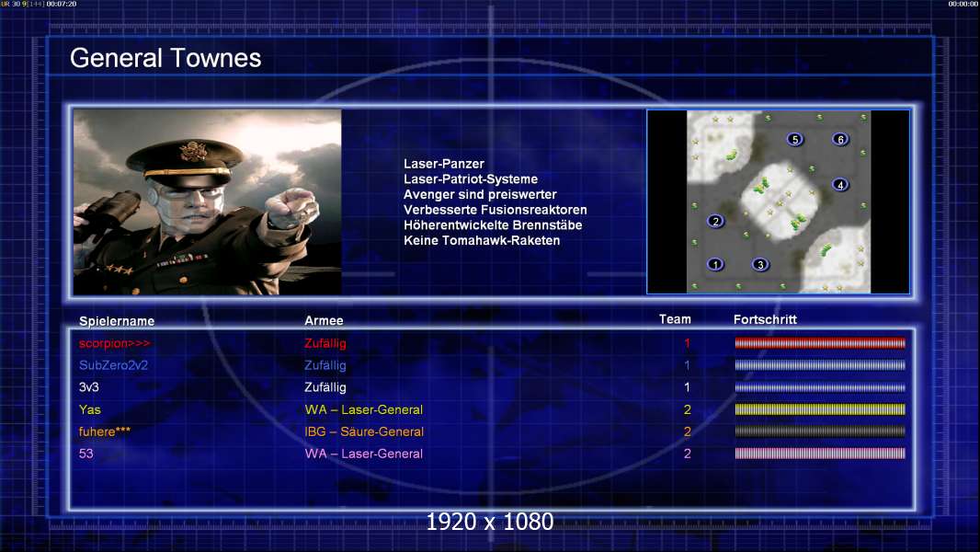This screenshot has height=552, width=980.
Task: Click player 53 pink progress bar
Action: (x=820, y=454)
